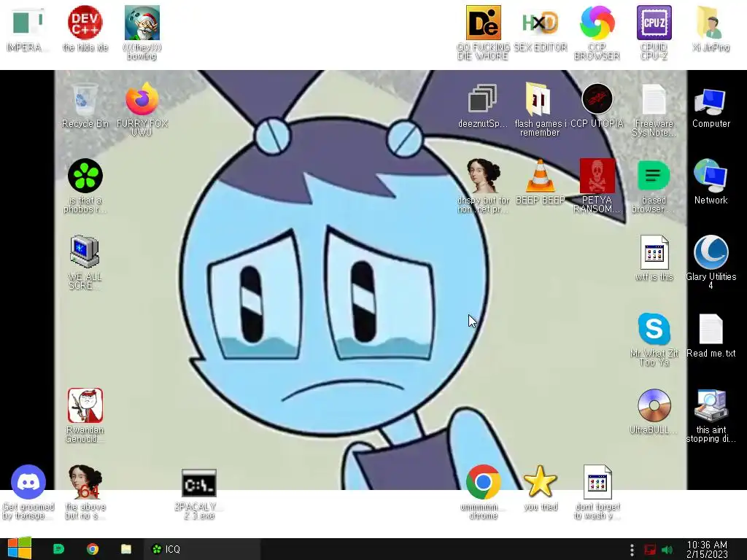
Task: Select the deeznutSp... stacked windows icon
Action: [x=483, y=99]
